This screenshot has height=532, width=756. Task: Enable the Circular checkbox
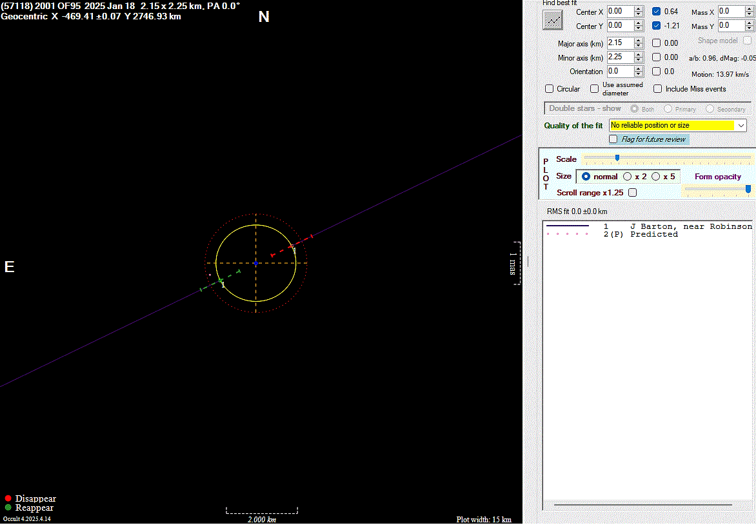point(550,89)
